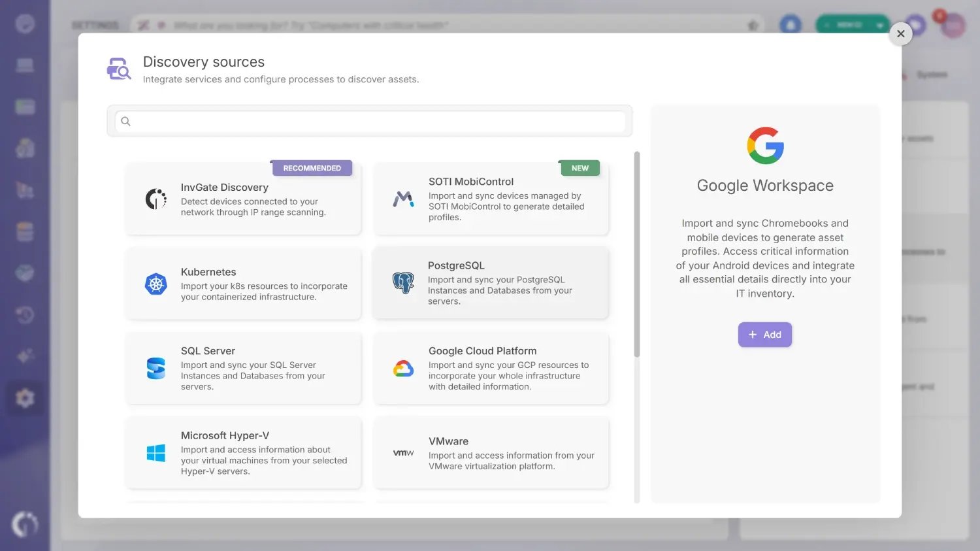Click the 'Import and sync your GCP resources' description

(x=508, y=376)
